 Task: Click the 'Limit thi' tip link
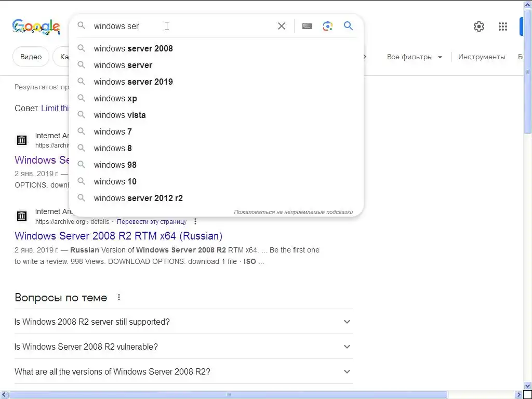point(55,108)
